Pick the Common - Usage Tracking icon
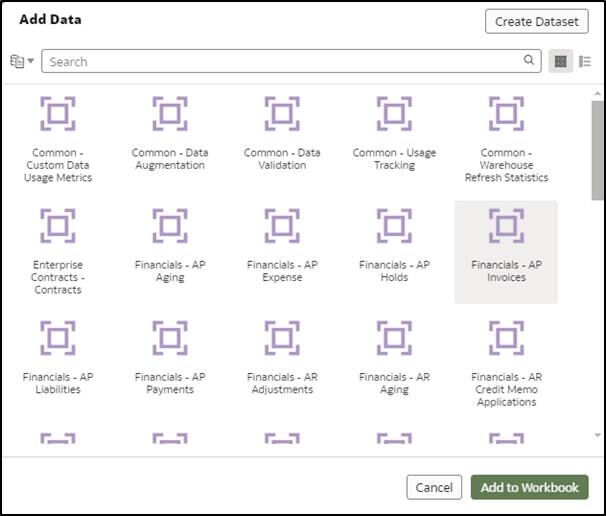606x516 pixels. coord(394,114)
